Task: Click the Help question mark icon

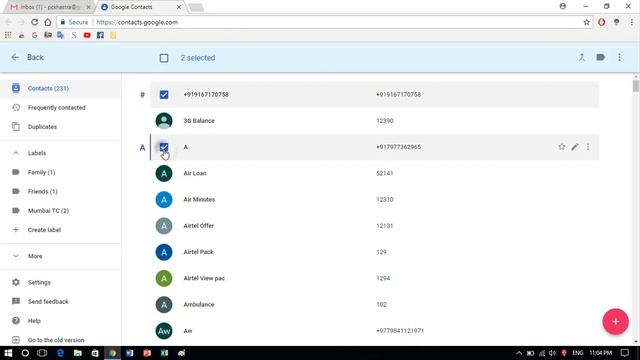Action: [16, 321]
